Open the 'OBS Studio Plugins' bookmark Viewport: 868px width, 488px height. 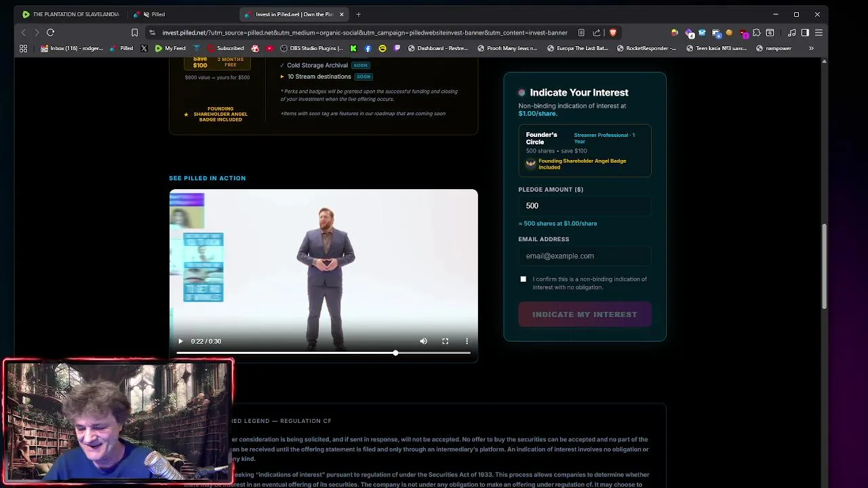[x=312, y=48]
